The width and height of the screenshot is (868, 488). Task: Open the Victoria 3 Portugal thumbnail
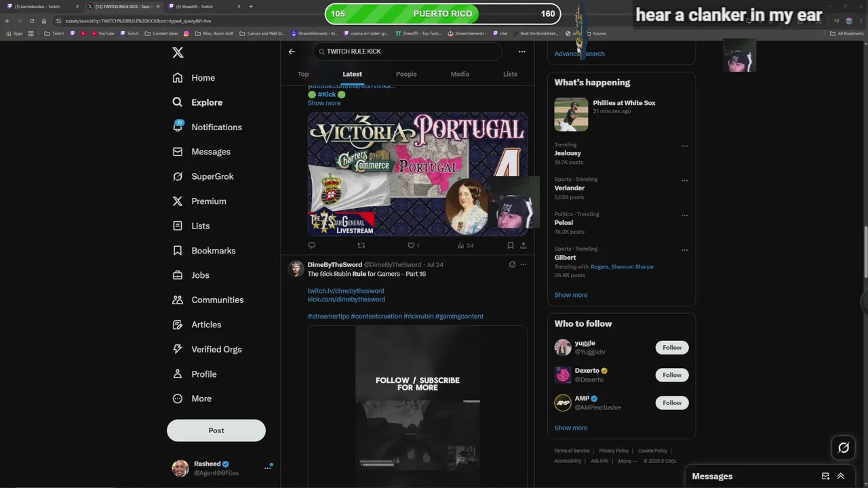point(417,174)
